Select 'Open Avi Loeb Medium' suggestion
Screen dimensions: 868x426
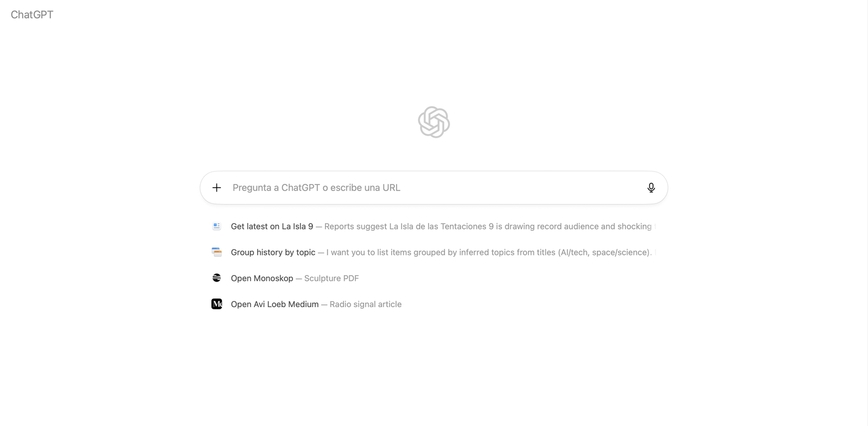275,304
